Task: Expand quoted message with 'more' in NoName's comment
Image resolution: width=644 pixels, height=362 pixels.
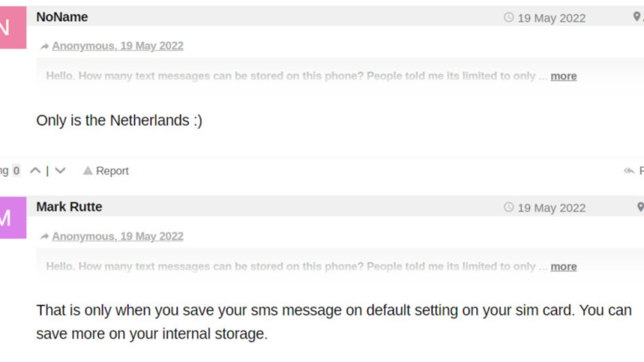Action: point(563,76)
